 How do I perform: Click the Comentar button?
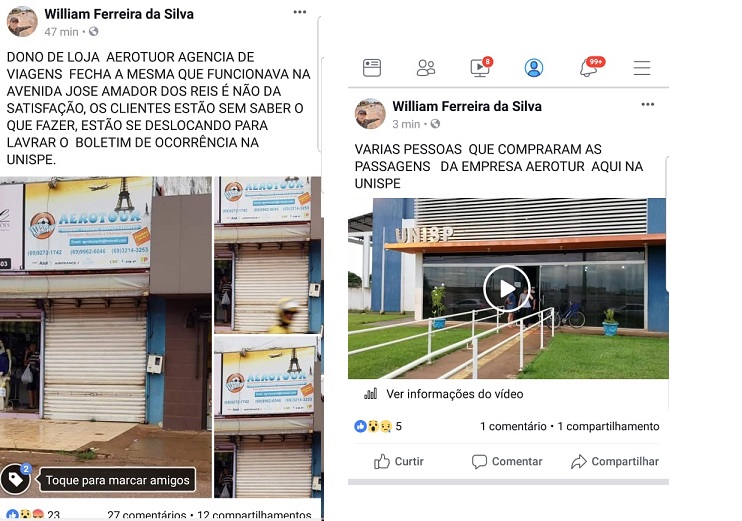[507, 461]
